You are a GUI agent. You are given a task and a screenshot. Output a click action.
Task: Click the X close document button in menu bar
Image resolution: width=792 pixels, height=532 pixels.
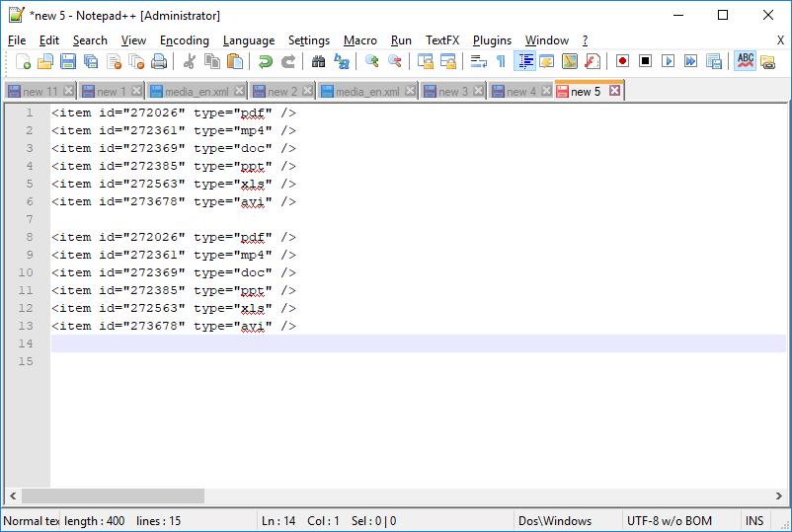[x=780, y=40]
